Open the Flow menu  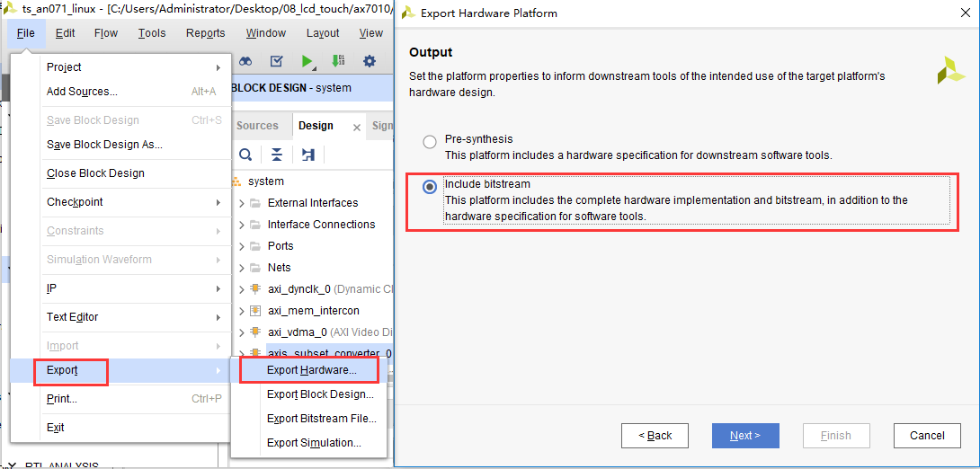(105, 33)
